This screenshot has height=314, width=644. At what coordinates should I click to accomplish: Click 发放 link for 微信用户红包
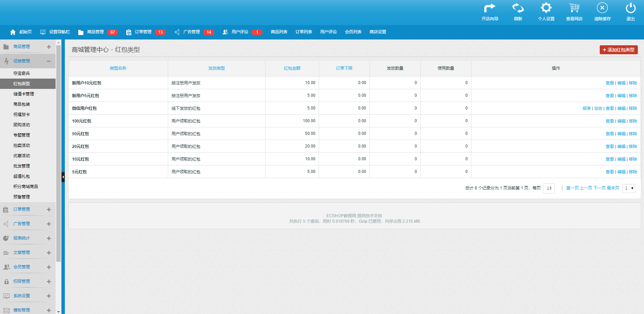click(x=598, y=108)
